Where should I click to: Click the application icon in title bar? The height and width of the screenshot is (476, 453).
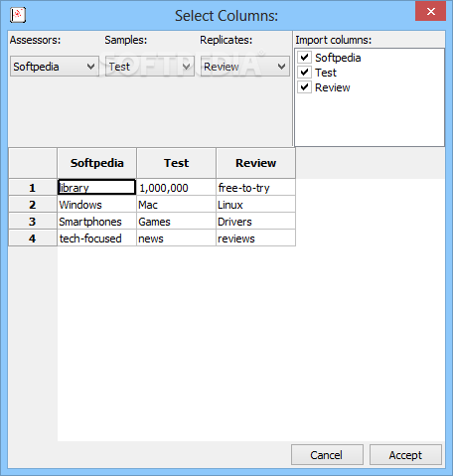[18, 15]
